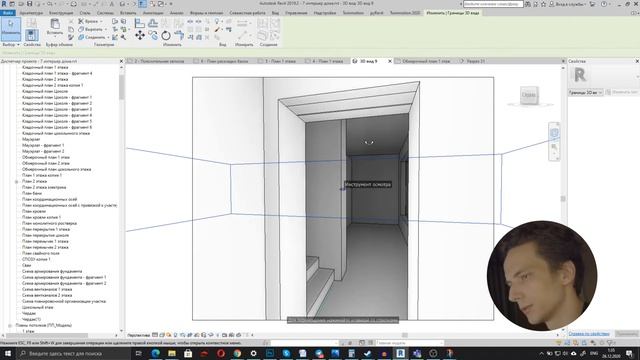Select the Copy tool in Modify panel
This screenshot has width=640, height=360.
point(153,36)
